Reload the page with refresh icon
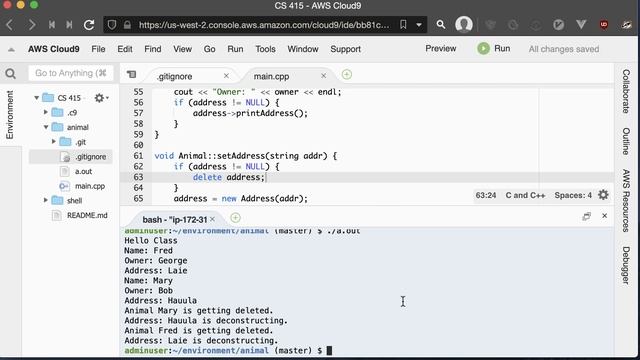640x360 pixels. click(89, 25)
